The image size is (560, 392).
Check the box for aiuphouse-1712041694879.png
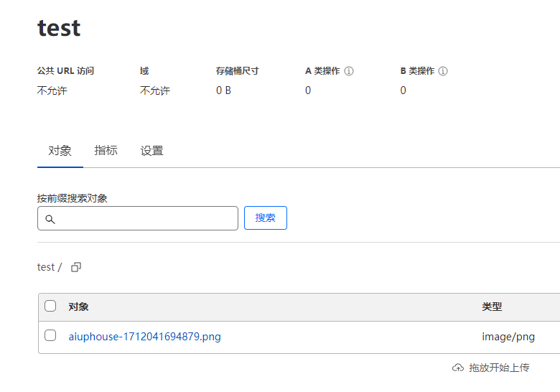tap(50, 336)
